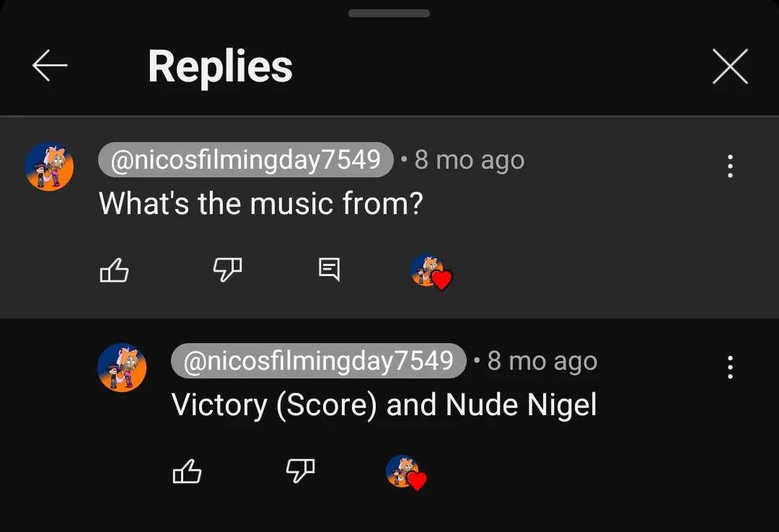Dislike the comment "What's the music from?"
Viewport: 779px width, 532px height.
226,270
